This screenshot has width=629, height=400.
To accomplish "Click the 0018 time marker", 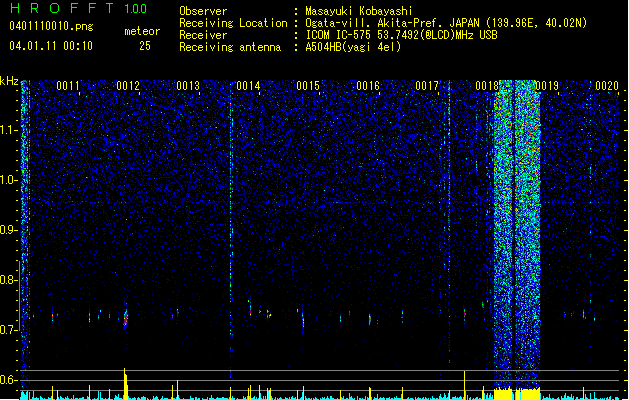I will 487,86.
